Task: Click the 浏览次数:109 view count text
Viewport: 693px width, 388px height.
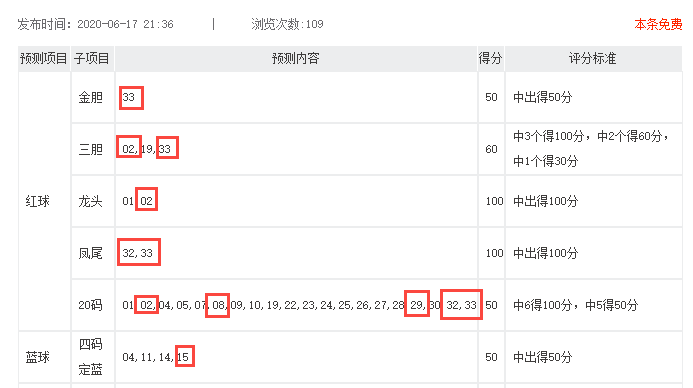Action: [287, 24]
